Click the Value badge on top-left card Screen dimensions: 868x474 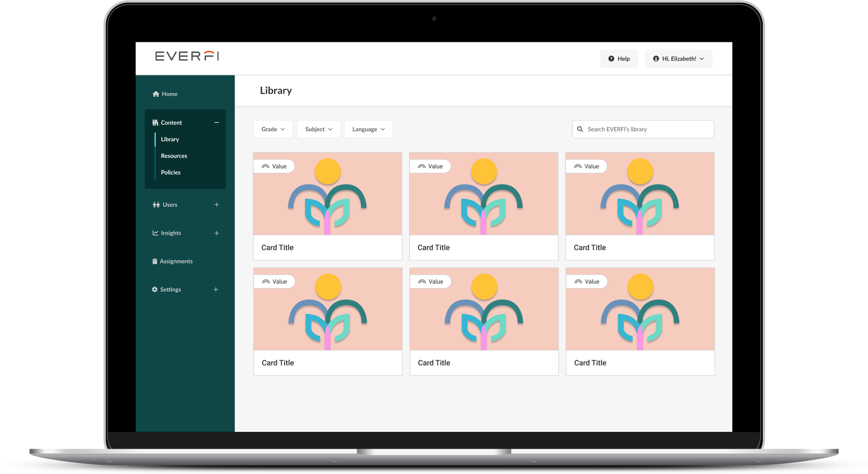(x=274, y=166)
